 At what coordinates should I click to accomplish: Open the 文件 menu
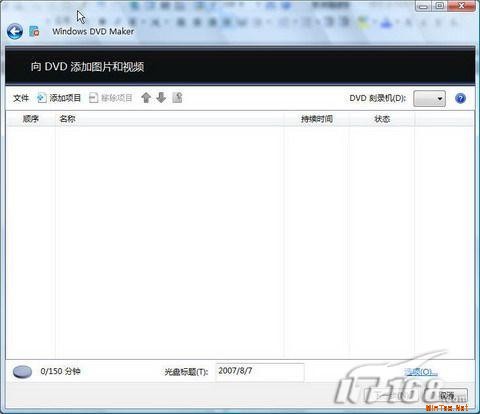click(x=21, y=98)
